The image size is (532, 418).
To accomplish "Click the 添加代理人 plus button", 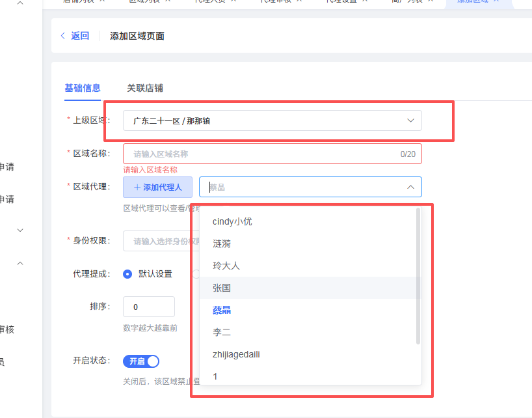I will 157,188.
